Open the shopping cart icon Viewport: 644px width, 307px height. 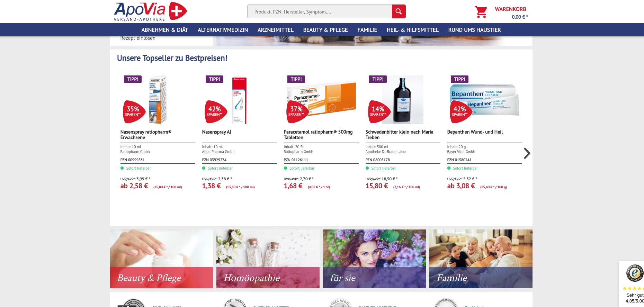(481, 12)
